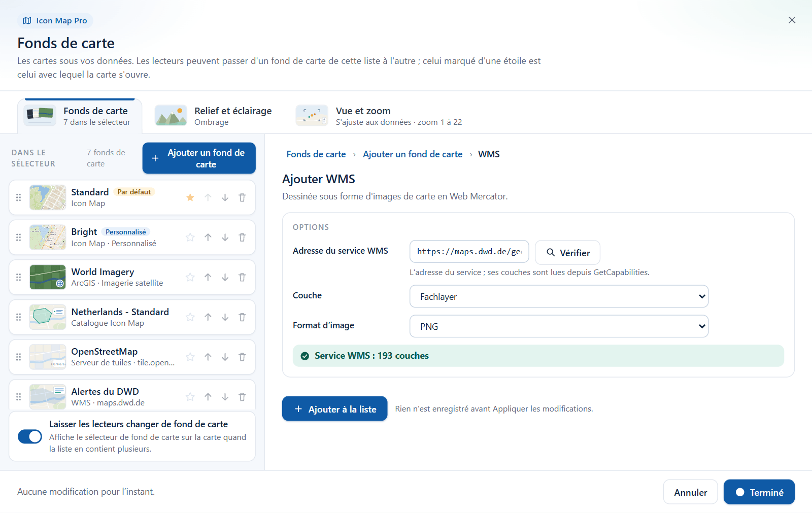Grab the drag handle of OpenStreetMap row
Viewport: 812px width, 513px height.
[x=19, y=357]
